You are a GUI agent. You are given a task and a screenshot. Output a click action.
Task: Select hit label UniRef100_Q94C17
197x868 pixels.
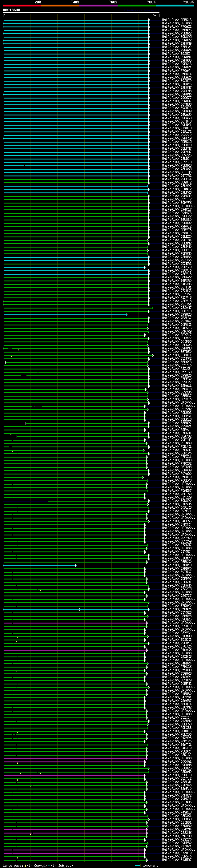pyautogui.click(x=176, y=210)
